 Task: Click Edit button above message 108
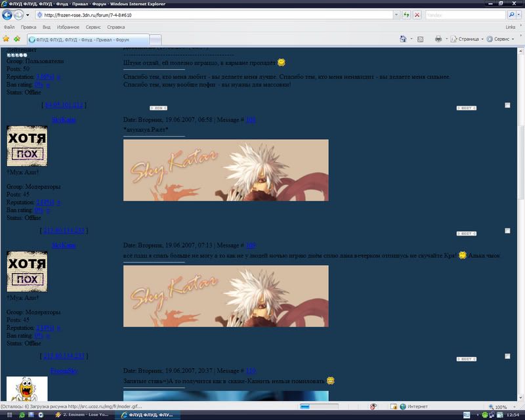point(467,108)
